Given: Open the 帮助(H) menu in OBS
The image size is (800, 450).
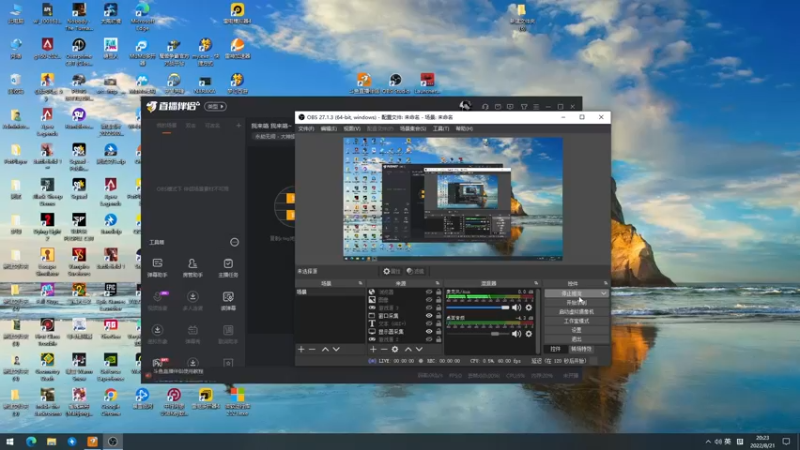Looking at the screenshot, I should (x=464, y=129).
